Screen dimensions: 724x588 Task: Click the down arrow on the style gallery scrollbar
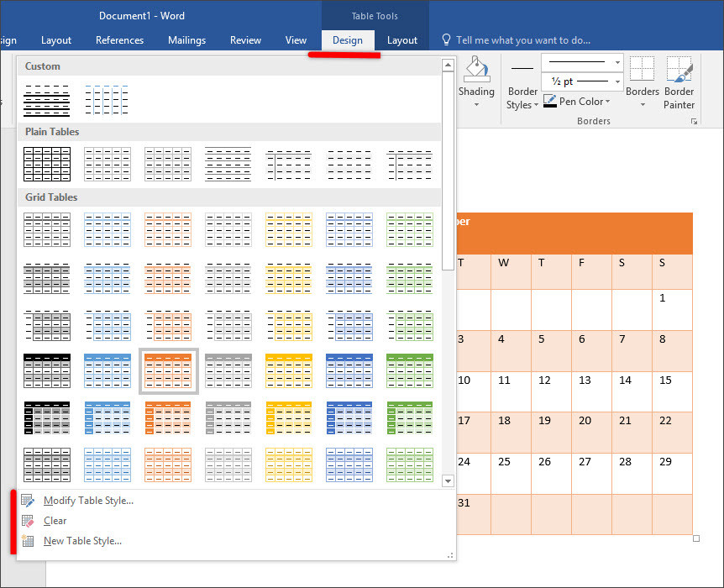pyautogui.click(x=448, y=480)
